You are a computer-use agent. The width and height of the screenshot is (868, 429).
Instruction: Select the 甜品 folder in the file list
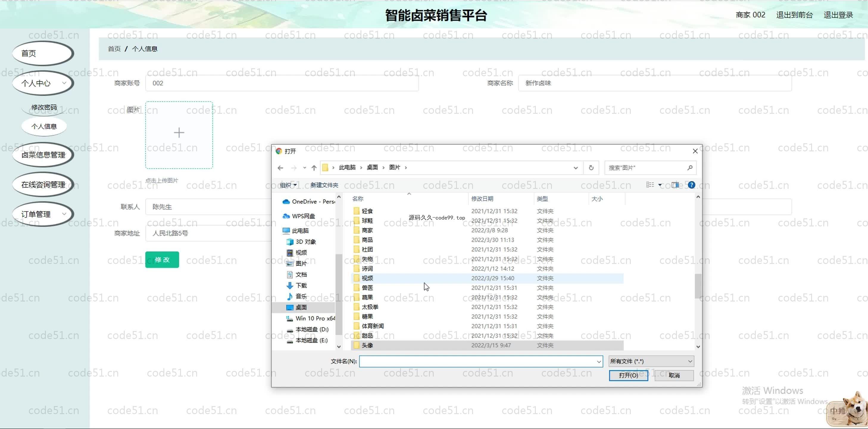point(487,335)
